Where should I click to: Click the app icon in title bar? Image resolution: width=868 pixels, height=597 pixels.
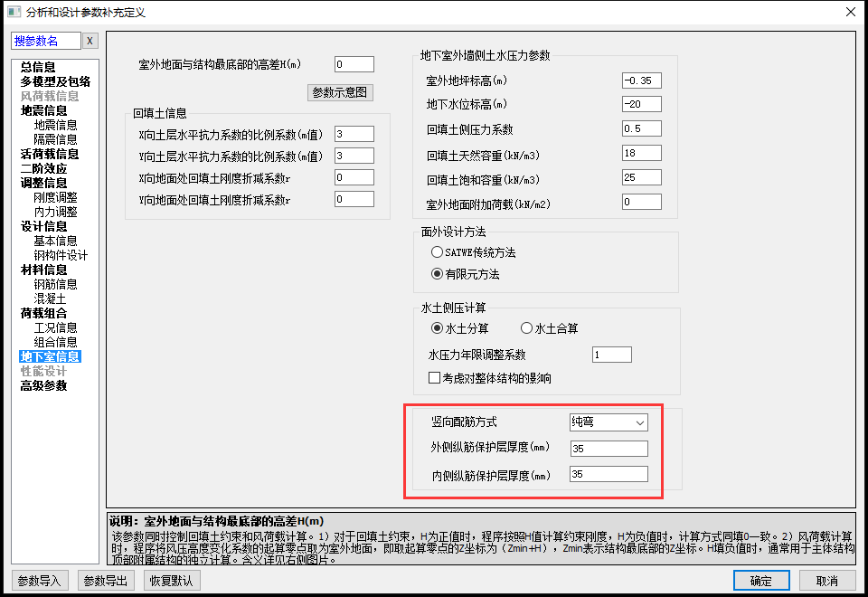pos(14,12)
